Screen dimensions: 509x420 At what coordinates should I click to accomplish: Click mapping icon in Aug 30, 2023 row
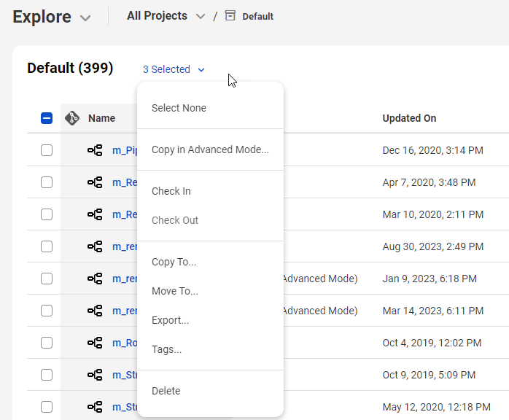[95, 246]
